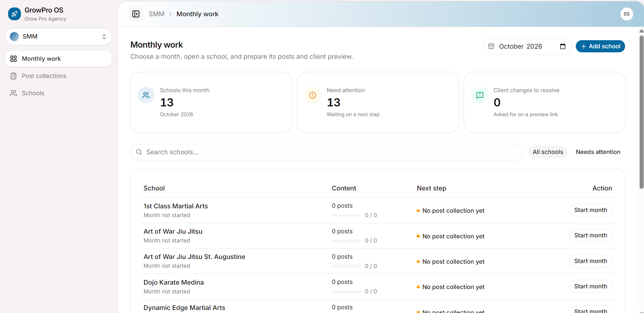Viewport: 644px width, 313px height.
Task: Click the SMM breadcrumb link
Action: 157,14
